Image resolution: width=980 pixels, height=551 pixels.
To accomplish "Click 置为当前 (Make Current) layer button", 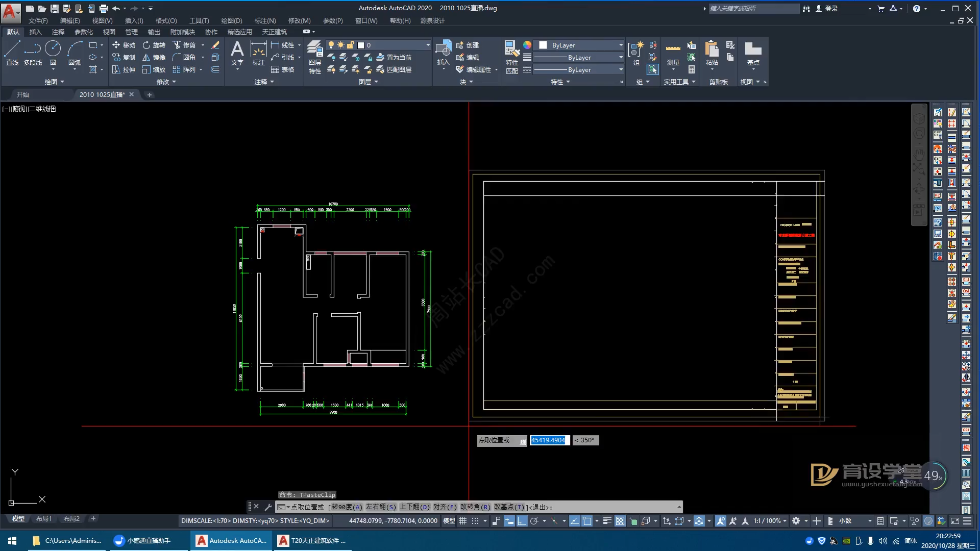I will pyautogui.click(x=394, y=57).
